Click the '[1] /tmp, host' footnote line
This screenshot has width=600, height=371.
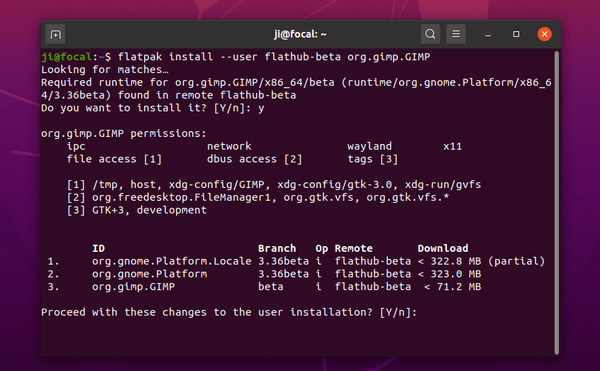coord(274,185)
